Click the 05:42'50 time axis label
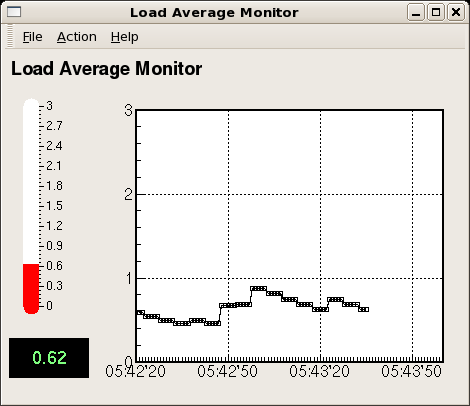 point(227,371)
